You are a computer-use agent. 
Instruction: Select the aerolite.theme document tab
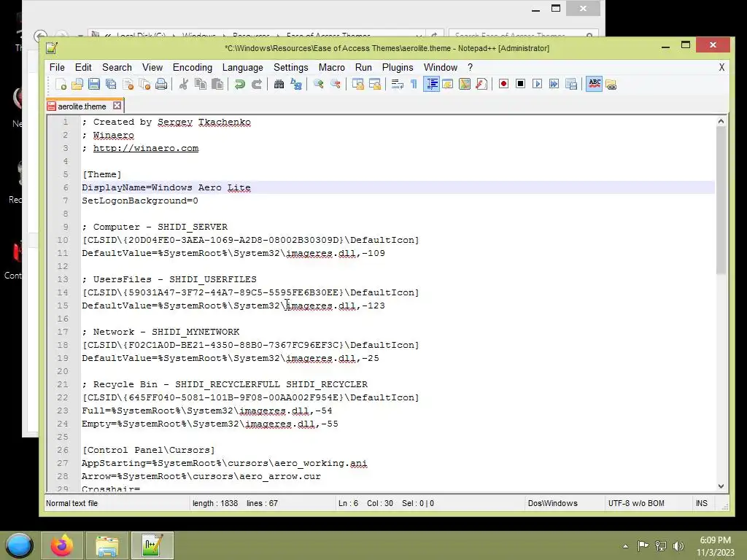pyautogui.click(x=82, y=106)
